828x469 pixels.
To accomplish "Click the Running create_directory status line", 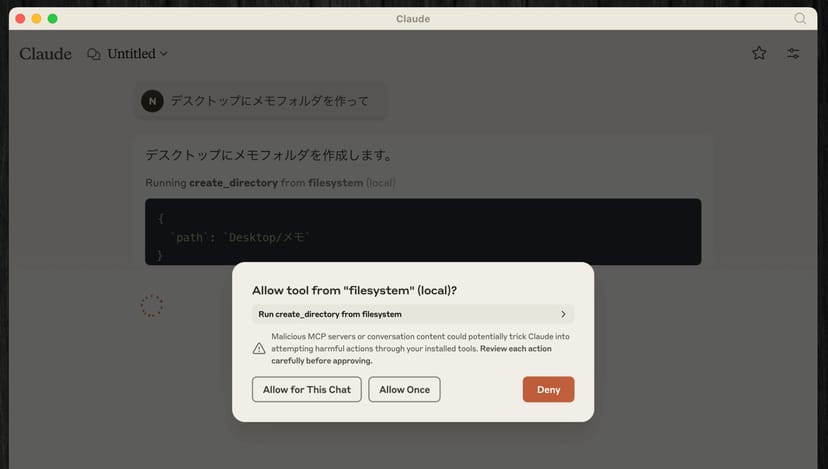I will coord(270,183).
